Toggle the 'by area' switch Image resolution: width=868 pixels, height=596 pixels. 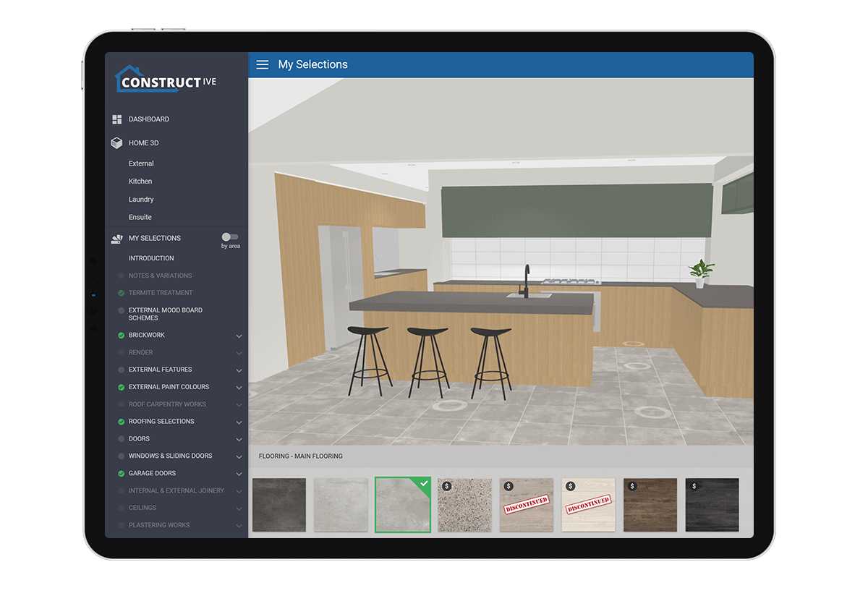(x=230, y=237)
